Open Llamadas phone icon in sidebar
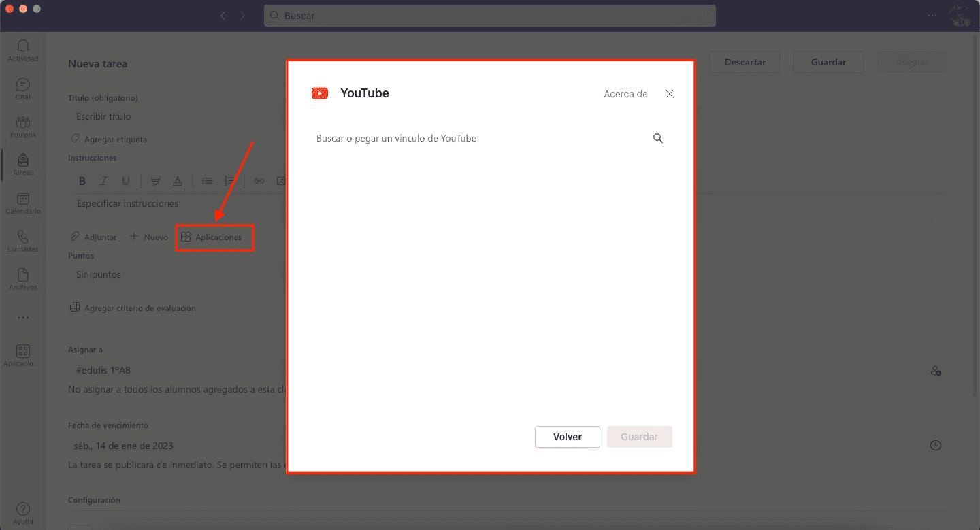Image resolution: width=980 pixels, height=530 pixels. coord(23,240)
